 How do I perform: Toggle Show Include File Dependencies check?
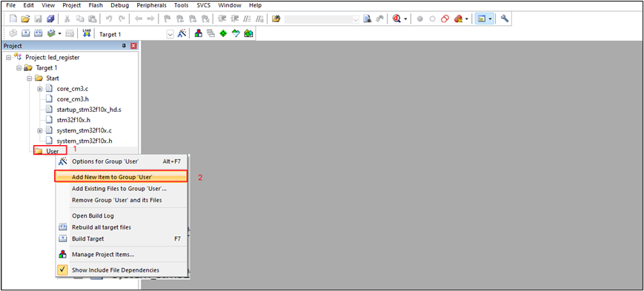pos(62,270)
